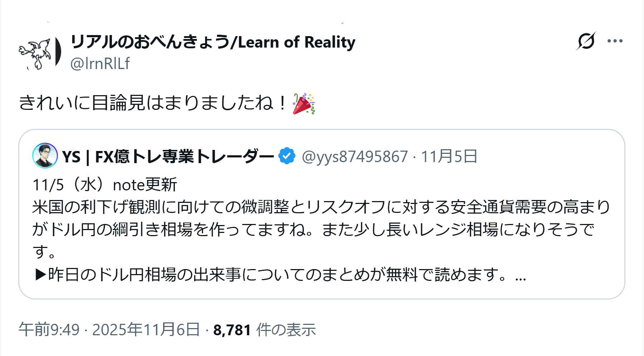Click the YS trader profile avatar
Screen dimensions: 644x356
coord(45,156)
